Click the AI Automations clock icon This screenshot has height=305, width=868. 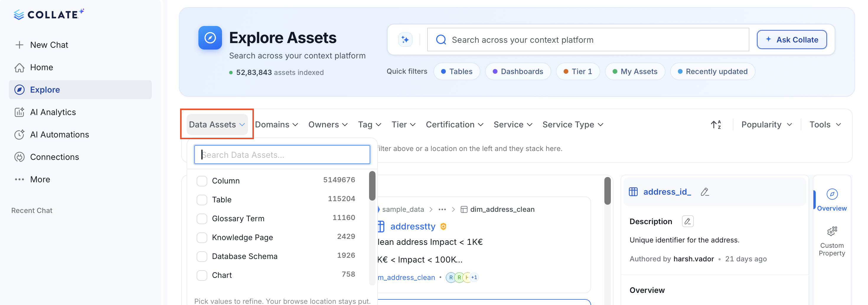click(x=19, y=135)
